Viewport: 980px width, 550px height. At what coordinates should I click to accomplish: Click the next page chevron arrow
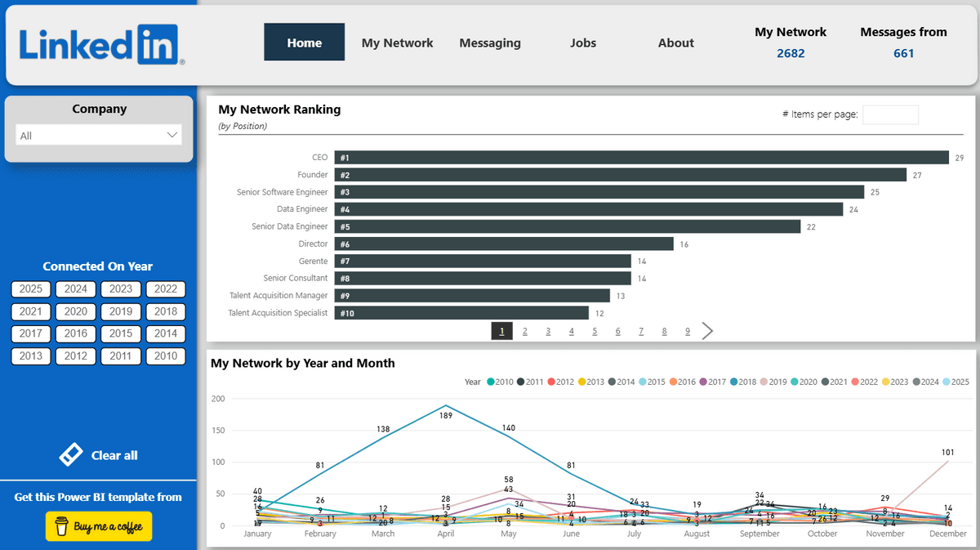(707, 331)
